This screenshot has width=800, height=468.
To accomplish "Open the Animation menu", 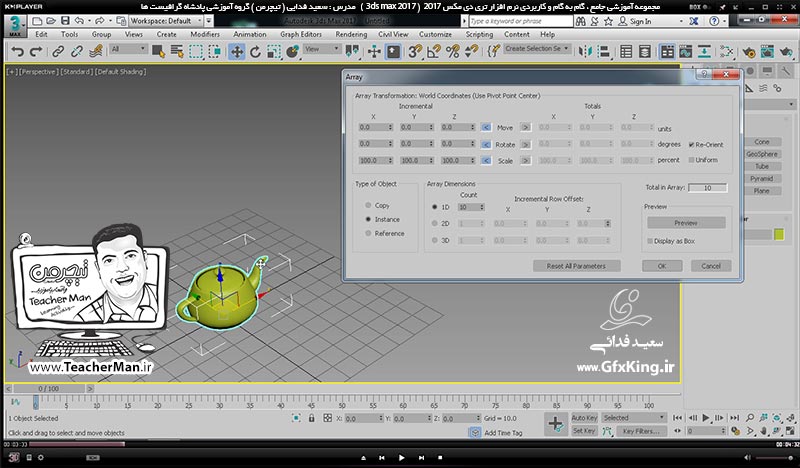I will pos(249,34).
